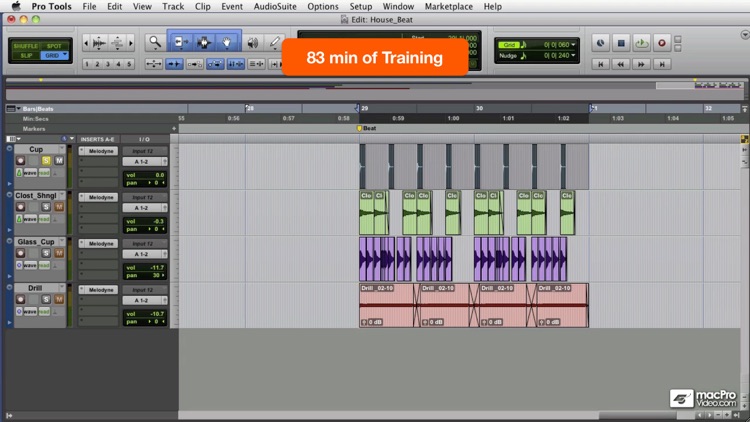Screen dimensions: 750x422
Task: Toggle solo on Cup track
Action: [46, 160]
